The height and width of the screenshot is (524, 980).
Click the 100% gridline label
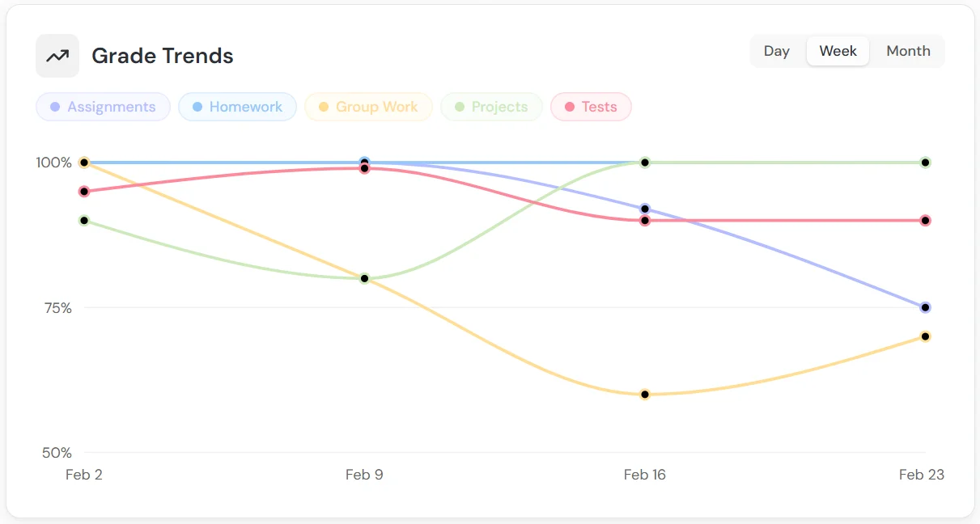55,162
